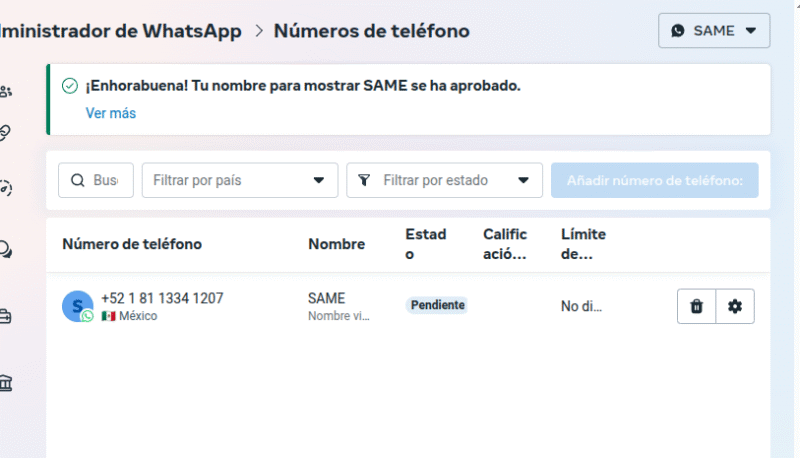Screen dimensions: 800x458
Task: Open the SAME account dropdown
Action: click(x=714, y=31)
